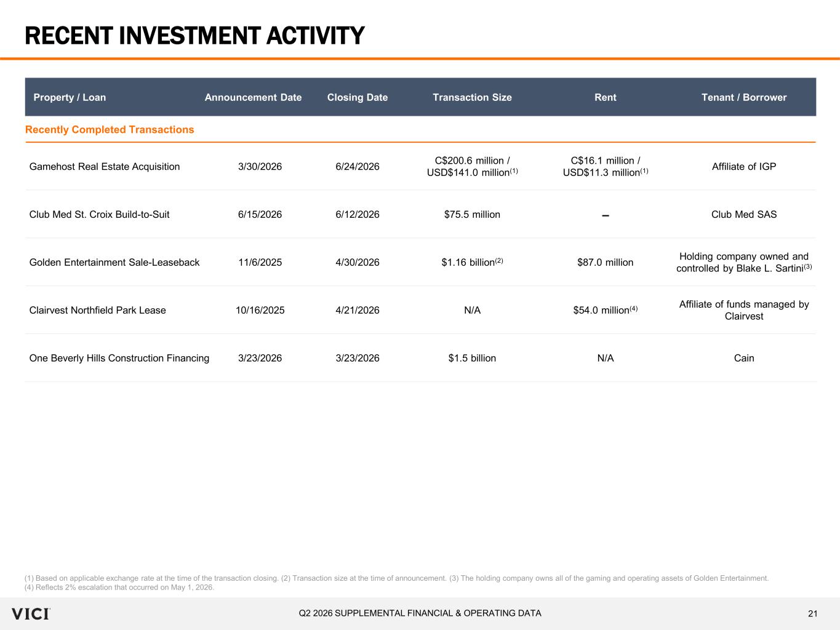Image resolution: width=840 pixels, height=630 pixels.
Task: Click 'Golden Entertainment Sale-Leaseback' row name
Action: [x=114, y=263]
